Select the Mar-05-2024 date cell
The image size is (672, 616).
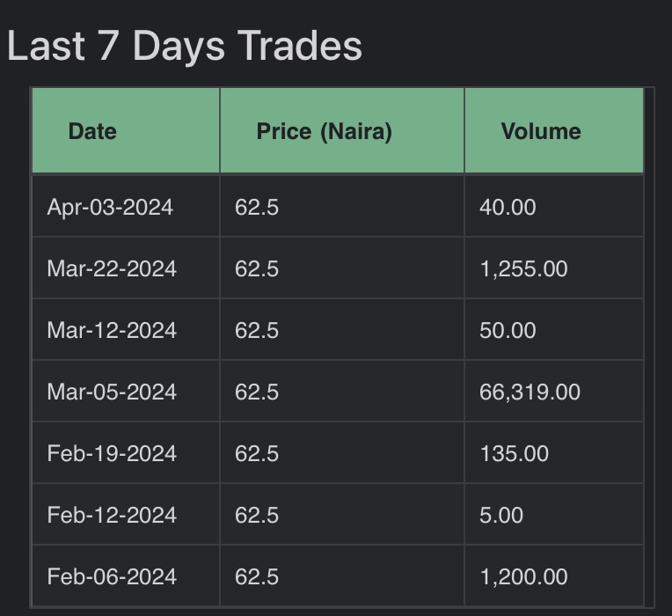[112, 392]
